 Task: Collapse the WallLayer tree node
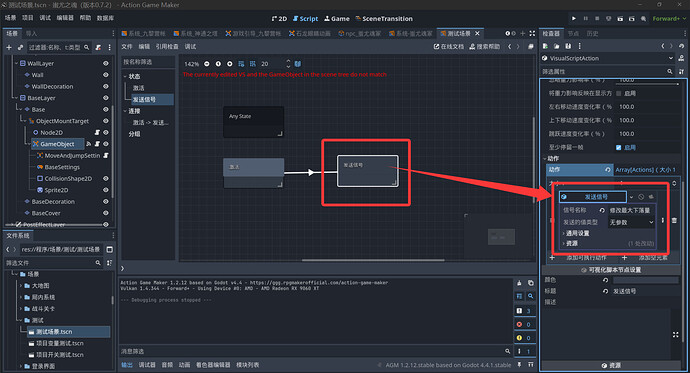click(x=16, y=63)
